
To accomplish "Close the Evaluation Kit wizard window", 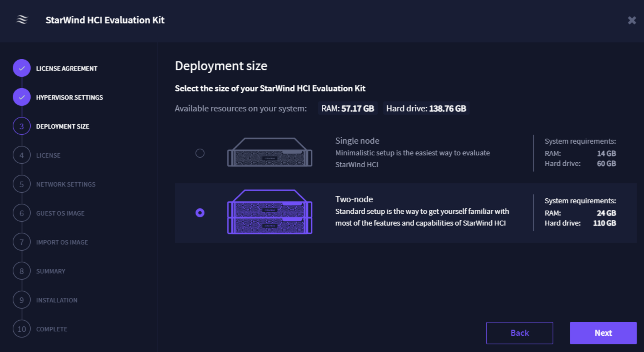I will [632, 20].
